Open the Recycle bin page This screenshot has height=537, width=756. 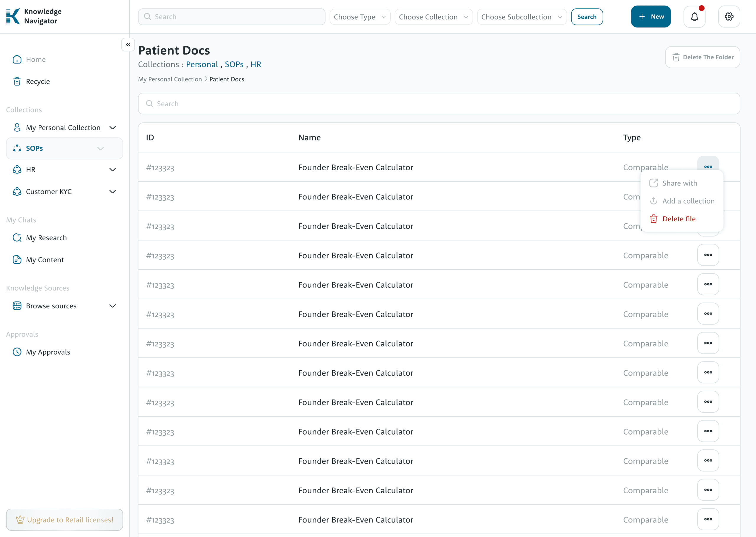click(38, 81)
